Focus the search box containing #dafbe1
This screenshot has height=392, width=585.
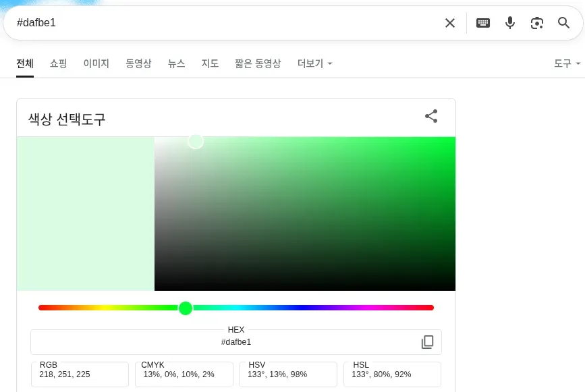tap(223, 23)
